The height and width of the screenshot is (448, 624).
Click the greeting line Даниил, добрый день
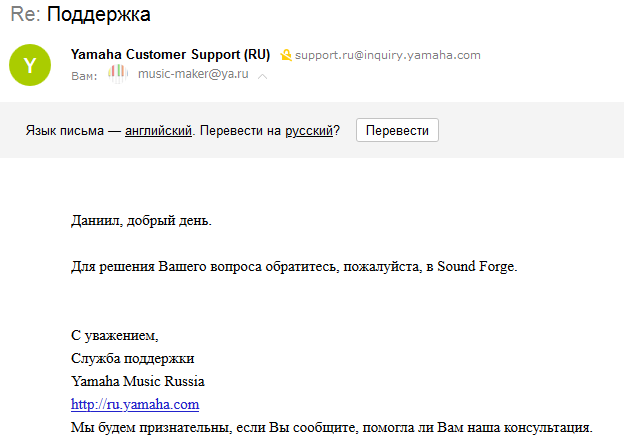pyautogui.click(x=141, y=220)
